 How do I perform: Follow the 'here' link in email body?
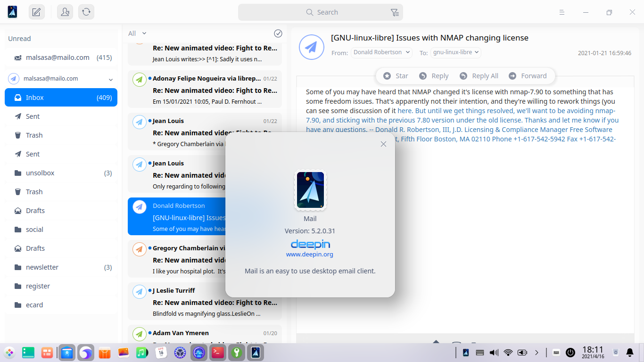pyautogui.click(x=405, y=111)
